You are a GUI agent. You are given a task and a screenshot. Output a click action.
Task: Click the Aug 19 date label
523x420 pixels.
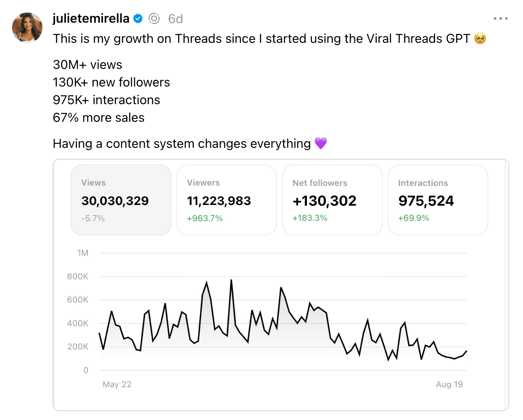pos(449,384)
